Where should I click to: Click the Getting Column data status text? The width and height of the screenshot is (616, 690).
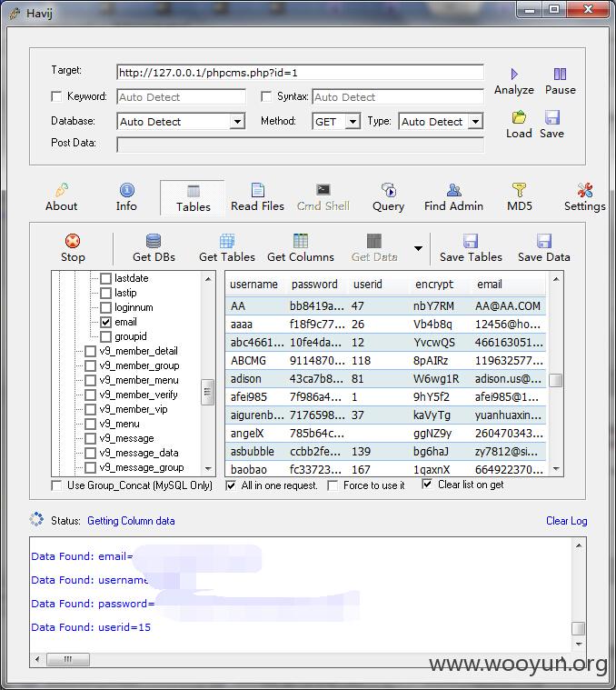[131, 521]
